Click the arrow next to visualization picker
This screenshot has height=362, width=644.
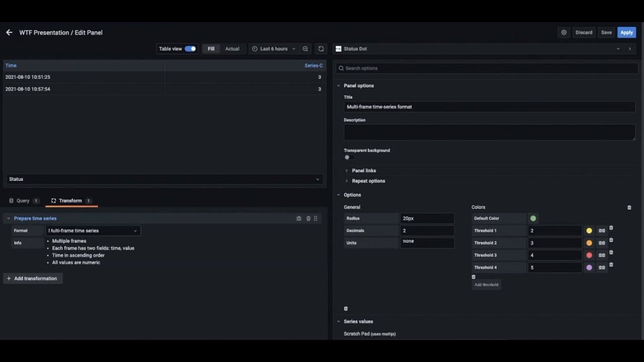(x=629, y=49)
